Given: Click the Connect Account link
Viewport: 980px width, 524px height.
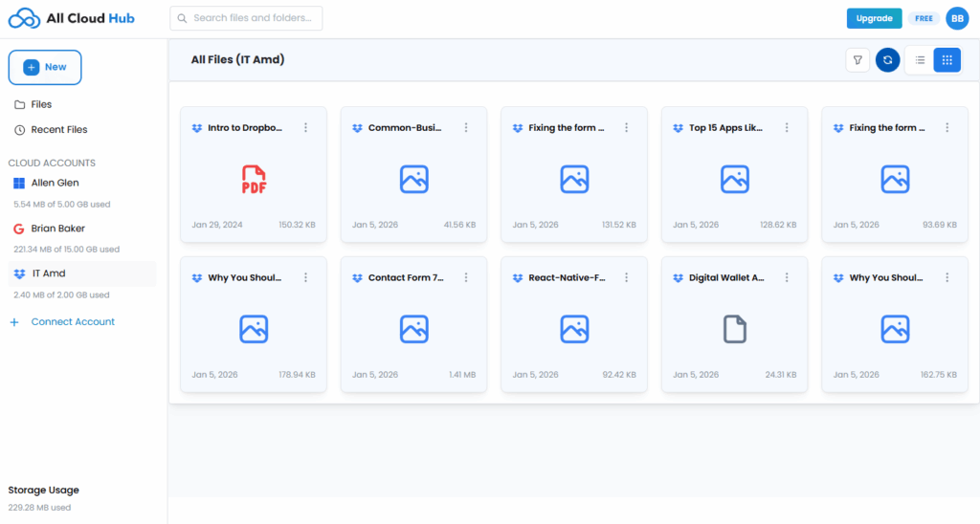Looking at the screenshot, I should 73,322.
